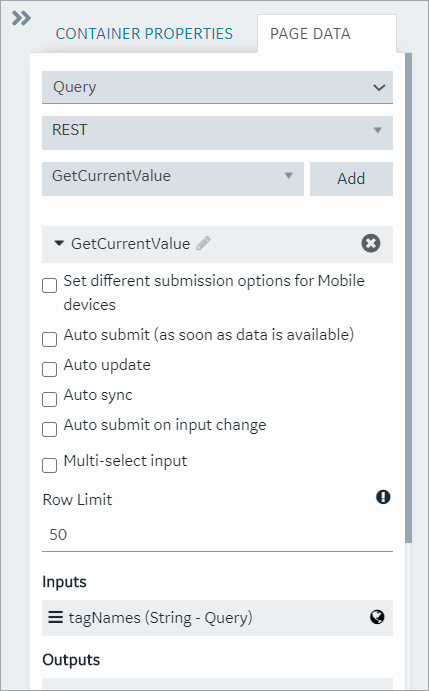Image resolution: width=429 pixels, height=691 pixels.
Task: Collapse the GetCurrentValue section triangle
Action: 59,243
